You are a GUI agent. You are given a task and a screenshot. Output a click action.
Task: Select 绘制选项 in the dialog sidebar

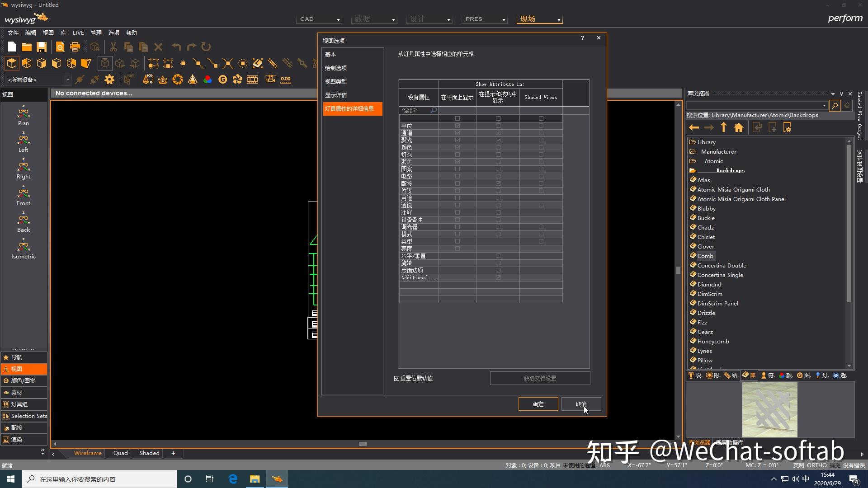[x=336, y=68]
